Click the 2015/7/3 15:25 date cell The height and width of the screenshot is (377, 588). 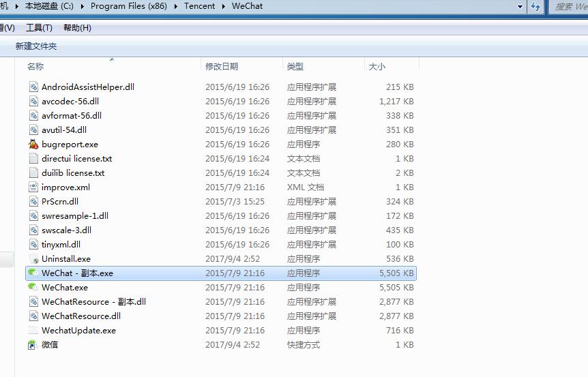click(x=235, y=201)
